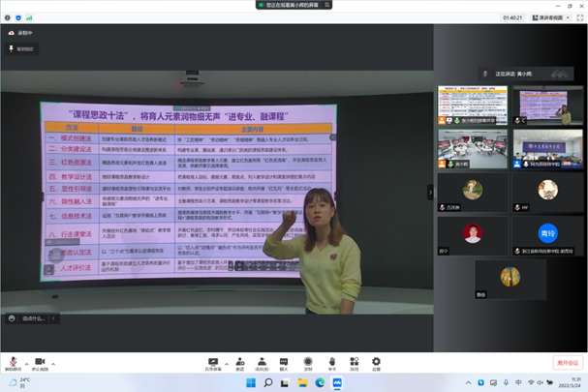This screenshot has height=392, width=588.
Task: Expand the screen-sharing banner menu at top
Action: click(x=327, y=5)
